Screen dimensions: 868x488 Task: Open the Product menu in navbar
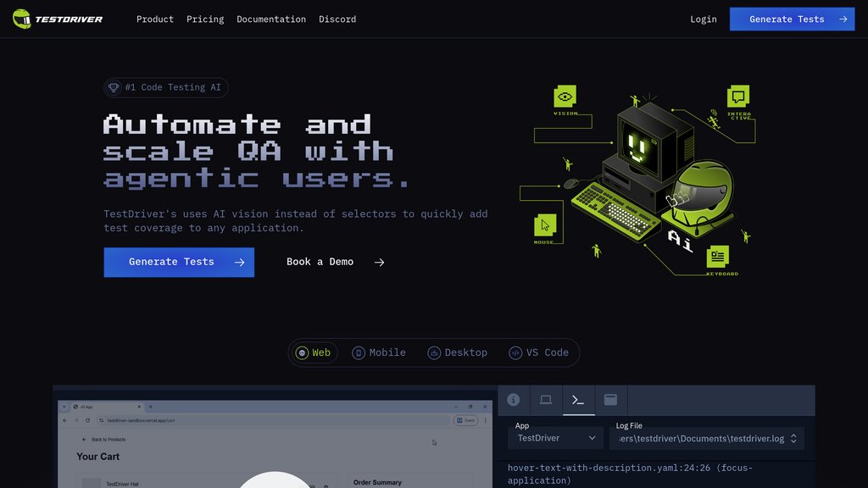pos(155,19)
